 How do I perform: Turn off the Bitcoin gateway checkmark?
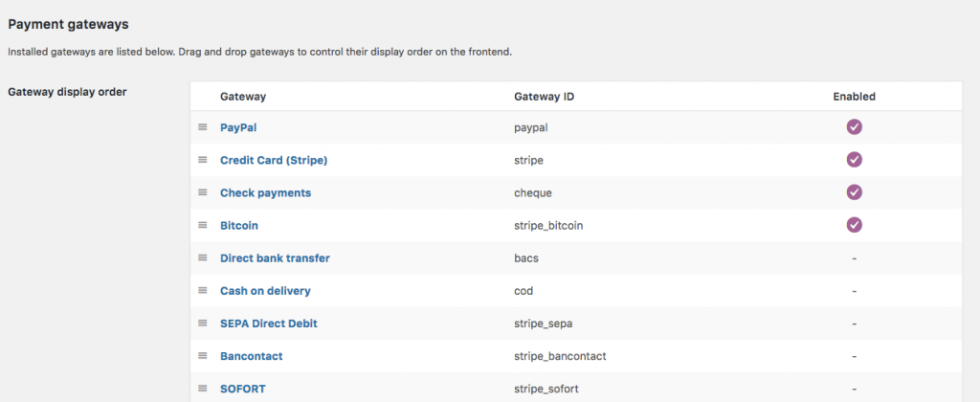click(x=854, y=225)
